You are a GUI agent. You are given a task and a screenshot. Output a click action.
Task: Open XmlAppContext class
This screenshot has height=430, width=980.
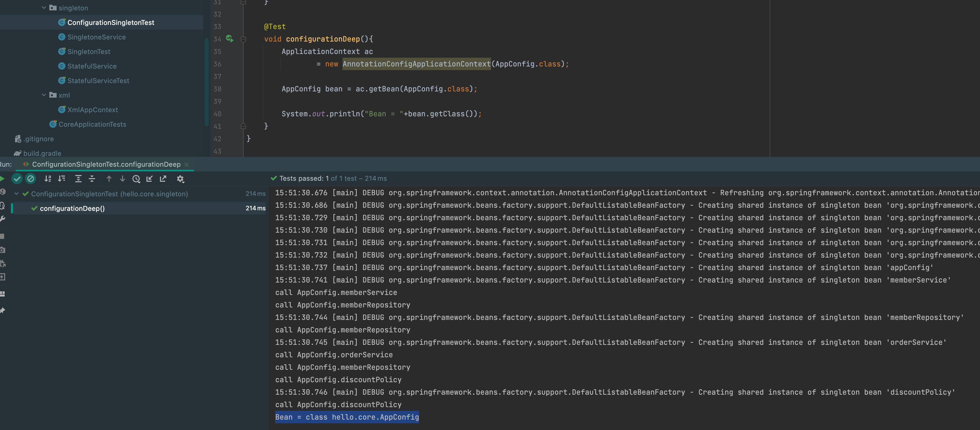(93, 110)
